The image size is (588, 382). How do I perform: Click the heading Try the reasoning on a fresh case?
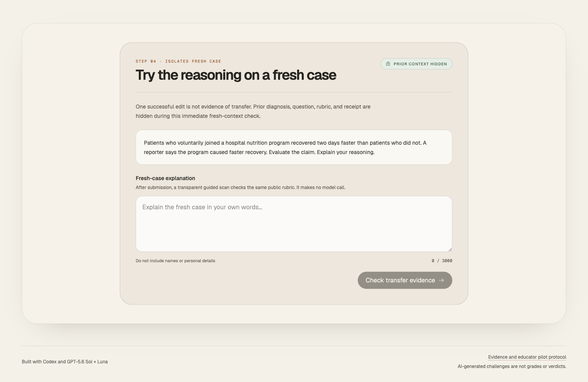tap(236, 75)
